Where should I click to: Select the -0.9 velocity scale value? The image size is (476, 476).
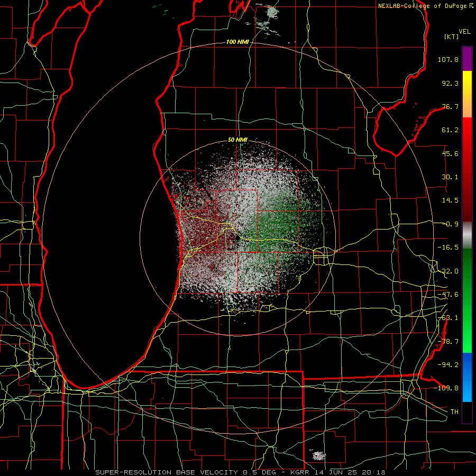[x=450, y=224]
